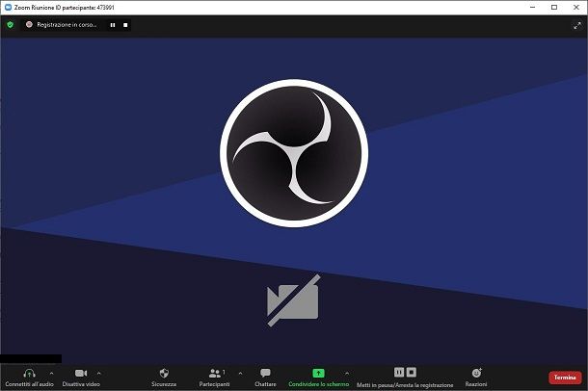Viewport: 588px width, 391px height.
Task: Expand share screen options arrow
Action: [347, 373]
